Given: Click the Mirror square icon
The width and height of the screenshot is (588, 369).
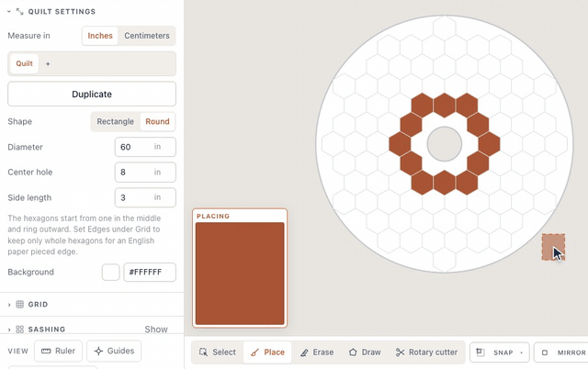Looking at the screenshot, I should [545, 352].
